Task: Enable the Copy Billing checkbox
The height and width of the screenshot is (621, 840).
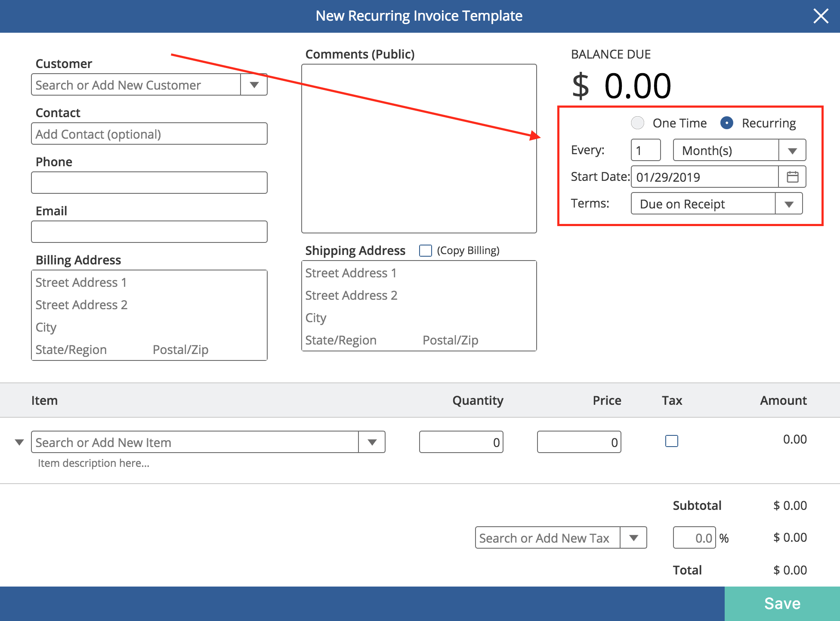Action: point(425,250)
